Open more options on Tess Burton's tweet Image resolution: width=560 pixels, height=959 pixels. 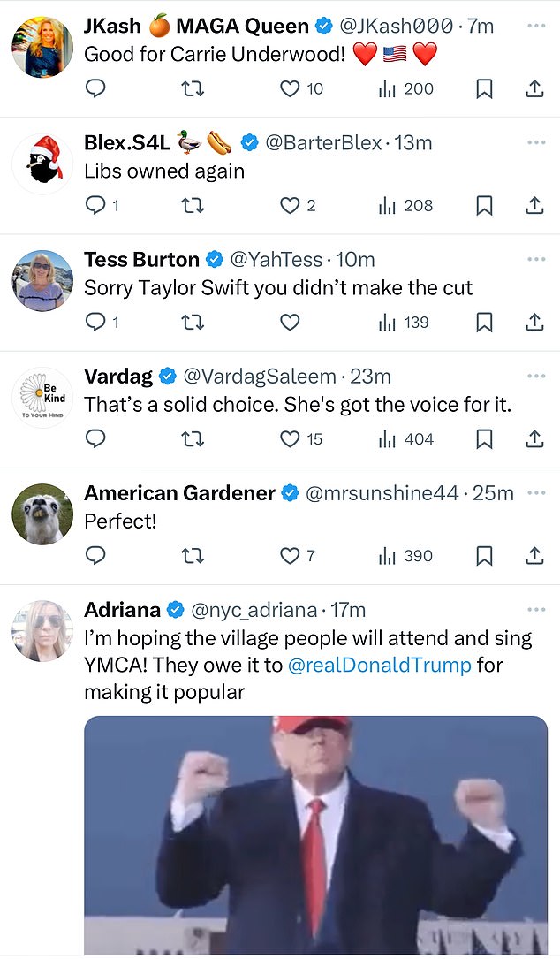click(x=535, y=259)
